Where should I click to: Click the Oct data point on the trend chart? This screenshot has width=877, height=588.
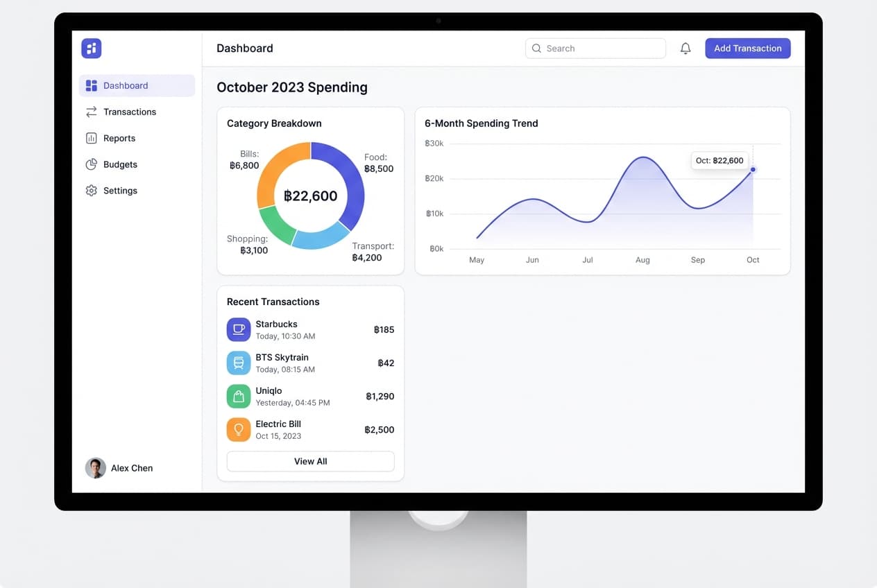tap(752, 168)
